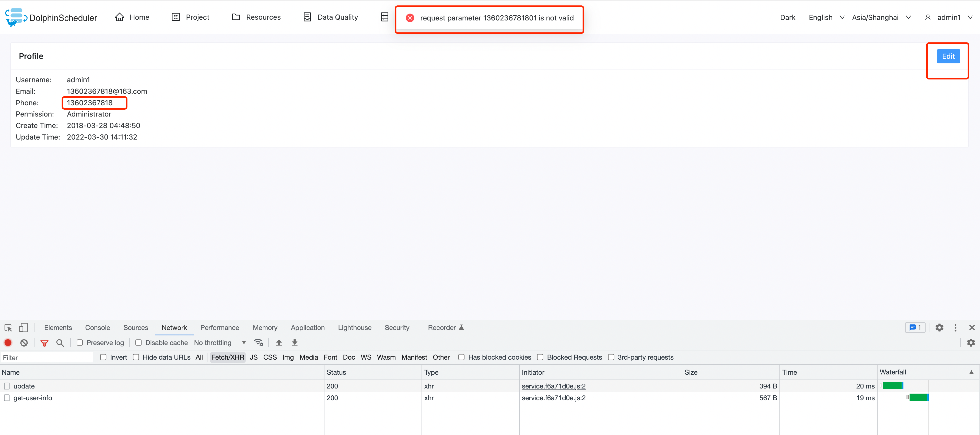Stop recording network log
The image size is (980, 435).
click(x=8, y=342)
